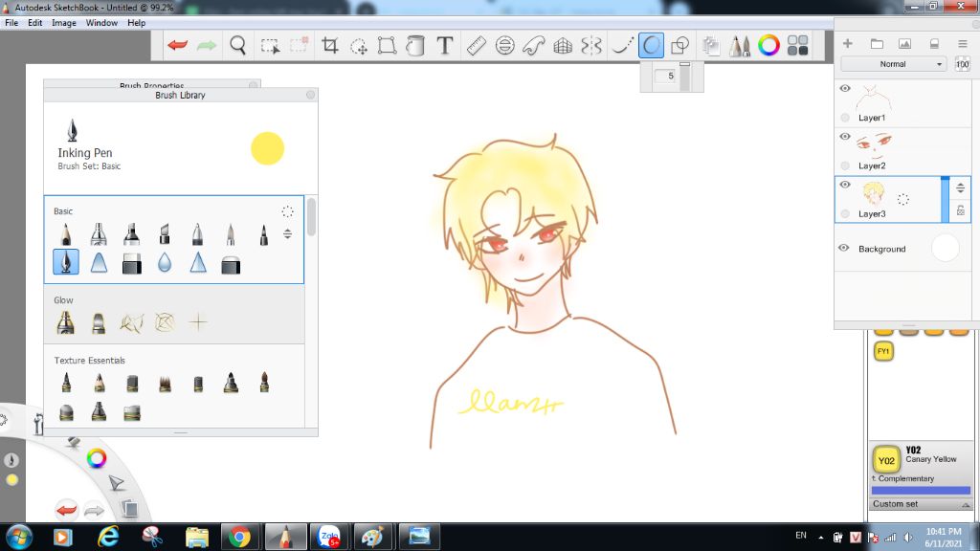Select the Text tool
The image size is (980, 551).
click(444, 45)
